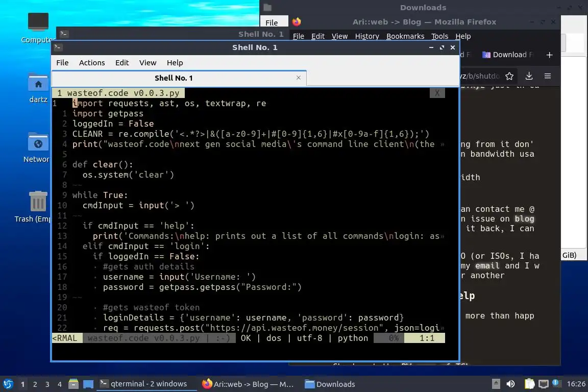Open the Computer desktop icon

(38, 28)
